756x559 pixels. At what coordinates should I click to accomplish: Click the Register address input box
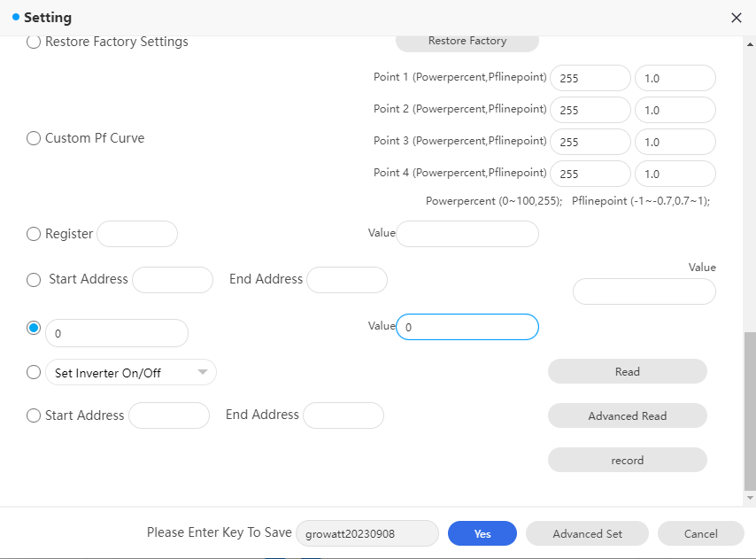(137, 234)
